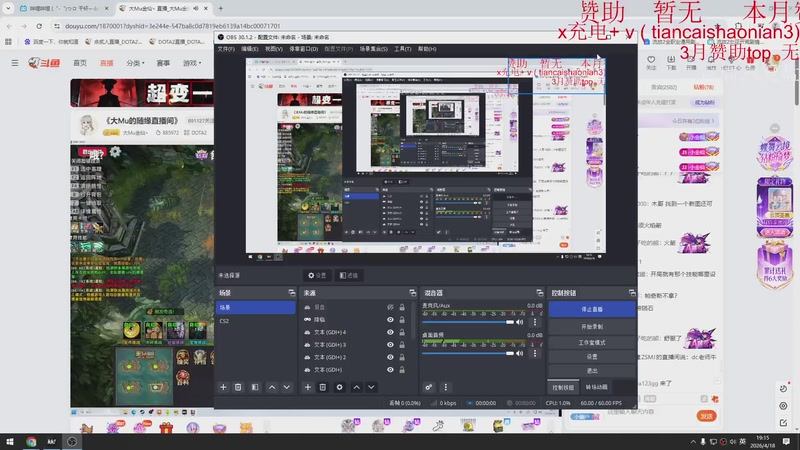This screenshot has width=800, height=450.
Task: Move scene down in Scenes panel
Action: (287, 387)
